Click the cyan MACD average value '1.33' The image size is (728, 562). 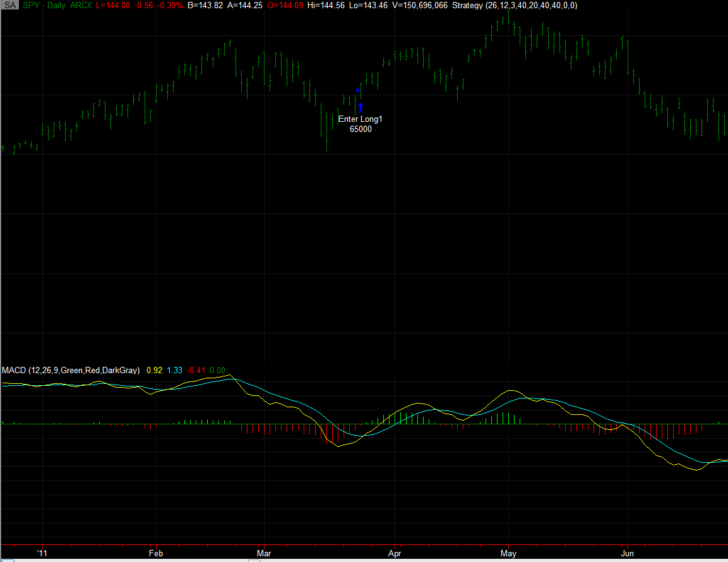pos(174,370)
